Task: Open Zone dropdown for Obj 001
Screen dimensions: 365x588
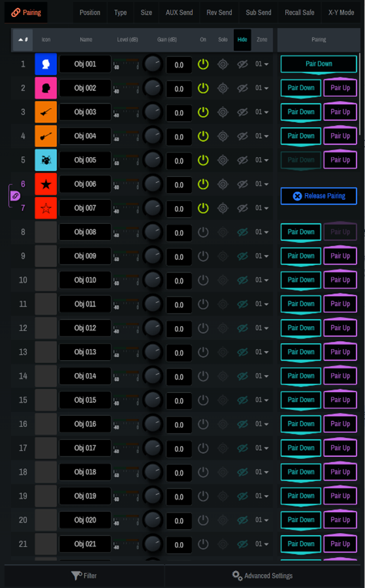Action: 262,64
